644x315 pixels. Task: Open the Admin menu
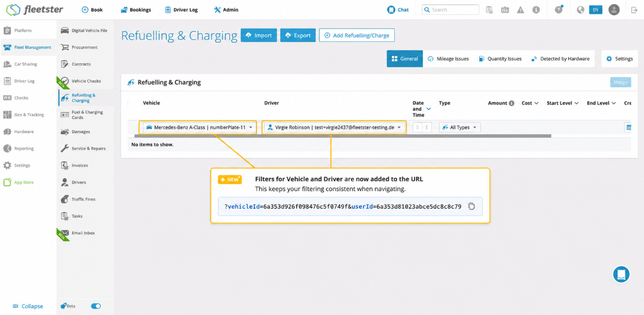pyautogui.click(x=226, y=10)
